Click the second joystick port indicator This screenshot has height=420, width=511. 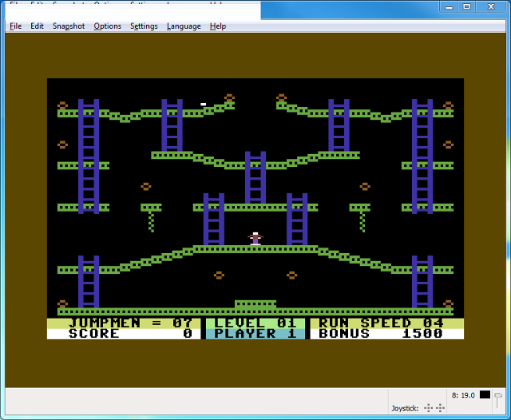tap(440, 407)
